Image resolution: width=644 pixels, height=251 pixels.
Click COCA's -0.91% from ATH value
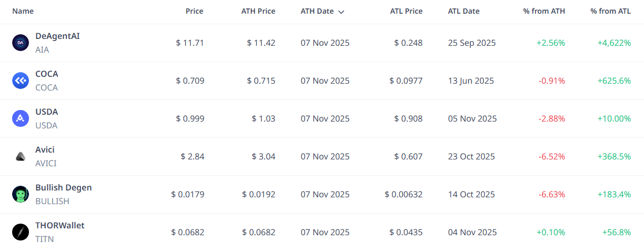[x=551, y=81]
